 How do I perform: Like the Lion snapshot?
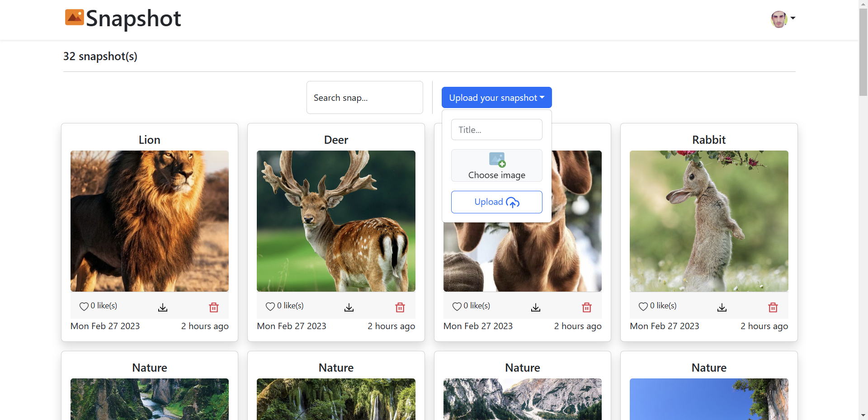coord(84,306)
